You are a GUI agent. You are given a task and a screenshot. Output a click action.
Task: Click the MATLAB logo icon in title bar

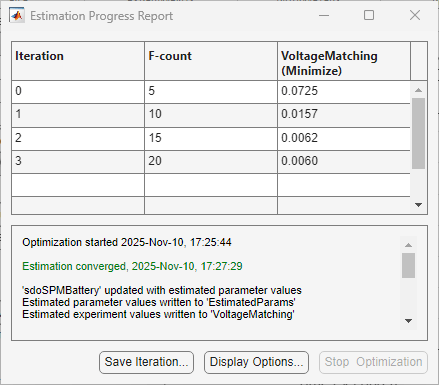(17, 16)
